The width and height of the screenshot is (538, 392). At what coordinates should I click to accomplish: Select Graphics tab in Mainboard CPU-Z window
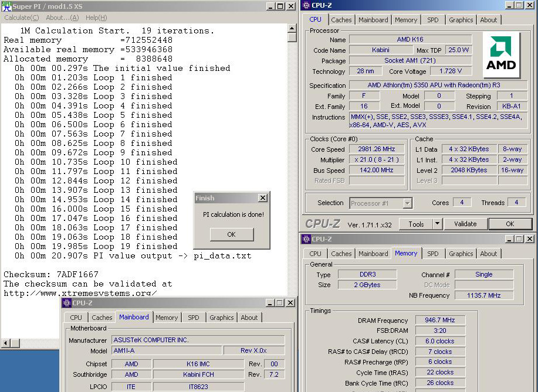221,318
